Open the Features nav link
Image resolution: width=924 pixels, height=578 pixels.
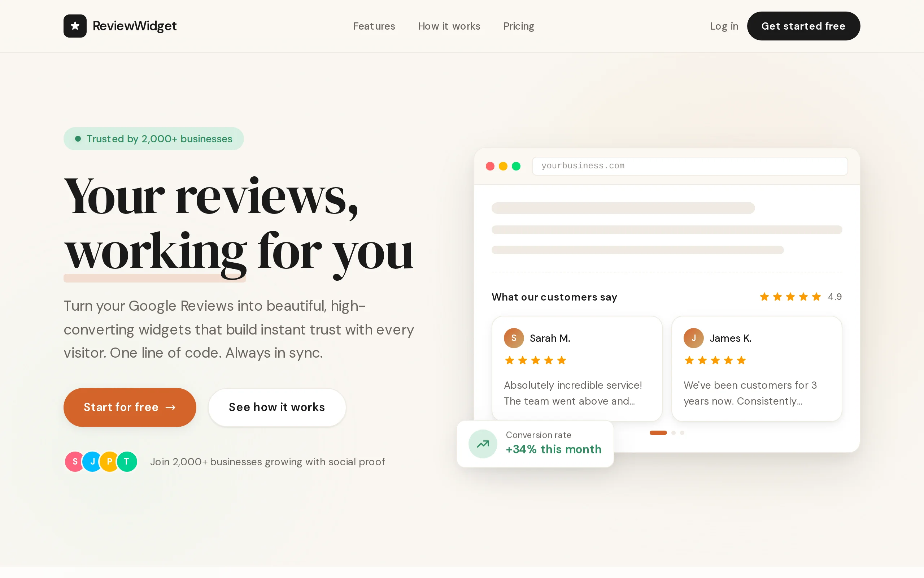tap(374, 26)
